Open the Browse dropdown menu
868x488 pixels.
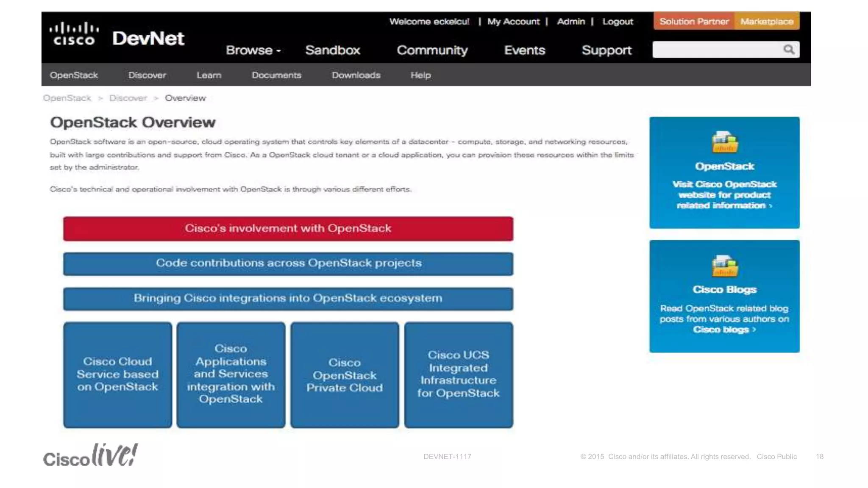coord(253,50)
